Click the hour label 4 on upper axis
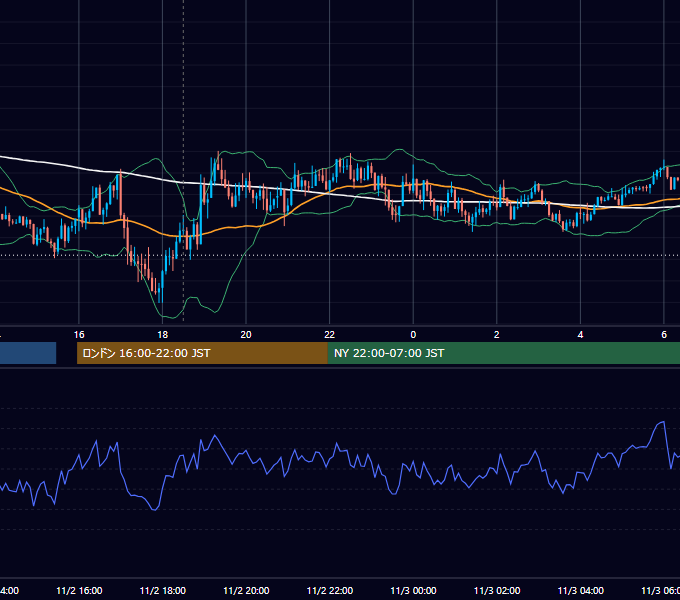The height and width of the screenshot is (600, 680). [x=580, y=335]
